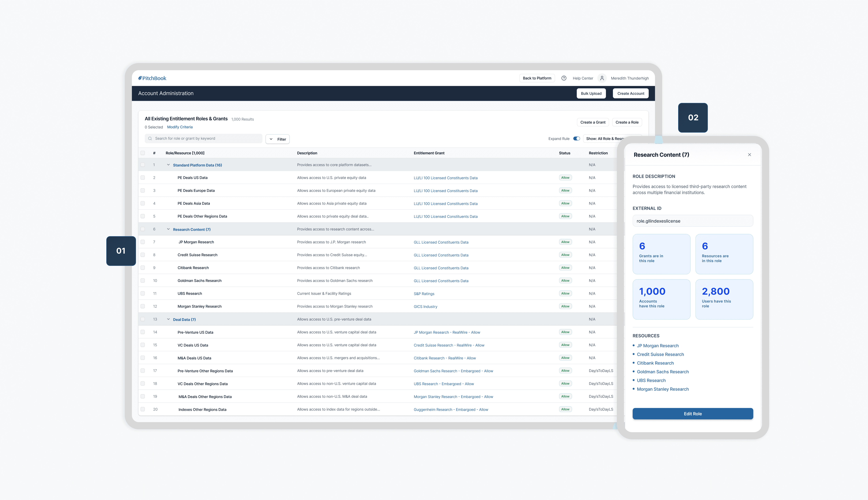The width and height of the screenshot is (868, 500).
Task: Close the Research Content side panel
Action: (x=750, y=155)
